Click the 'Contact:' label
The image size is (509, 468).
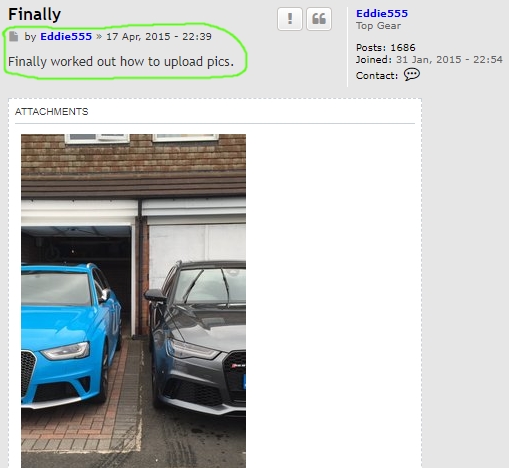(x=377, y=76)
